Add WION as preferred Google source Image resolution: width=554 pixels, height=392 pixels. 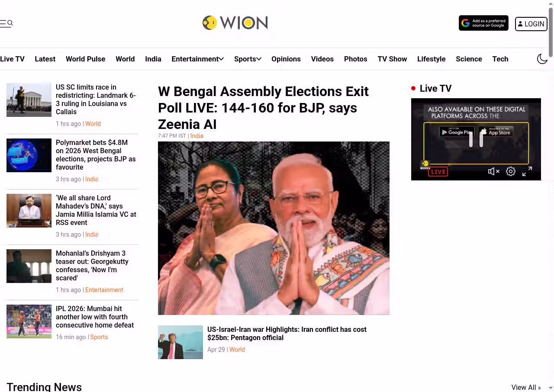[483, 23]
